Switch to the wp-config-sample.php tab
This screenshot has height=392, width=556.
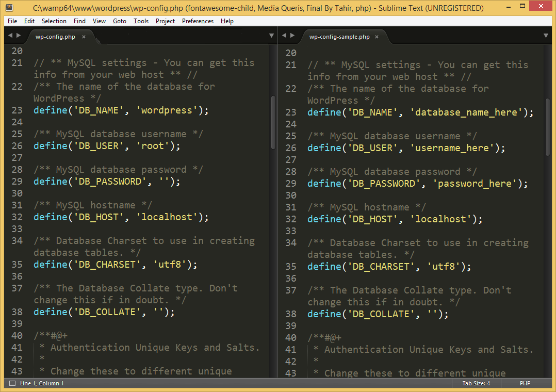coord(339,37)
